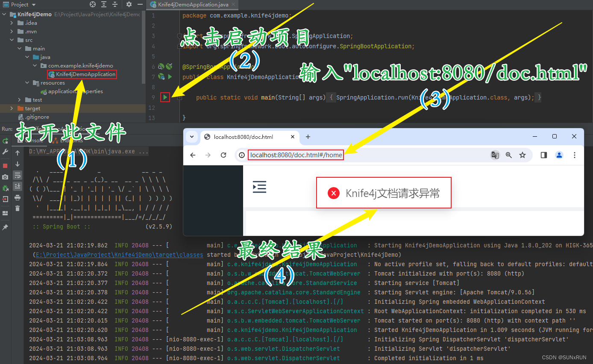The height and width of the screenshot is (364, 593).
Task: Click the restore layout icon in Run toolbar
Action: [x=5, y=213]
